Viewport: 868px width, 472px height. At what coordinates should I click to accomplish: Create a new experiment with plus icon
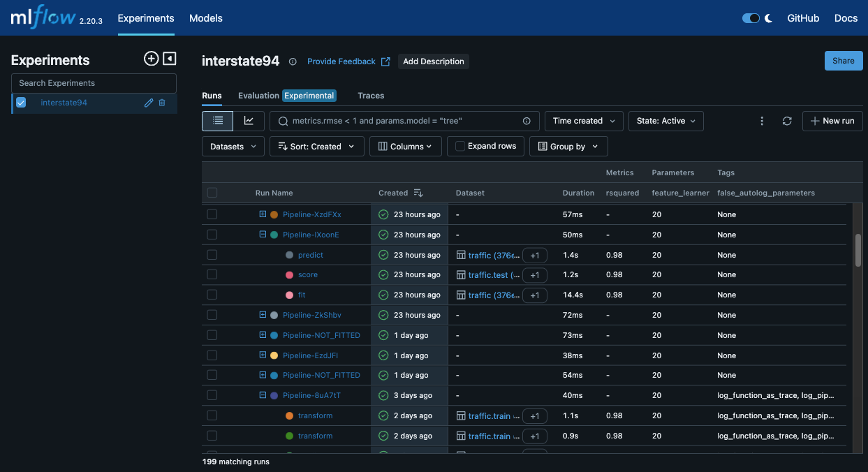click(151, 59)
